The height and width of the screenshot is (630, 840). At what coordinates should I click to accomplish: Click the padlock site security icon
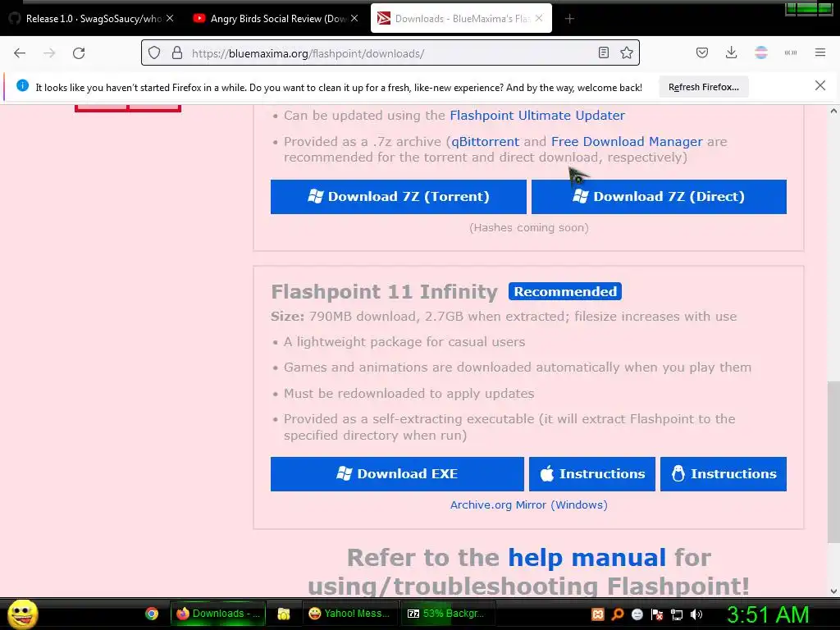point(177,53)
